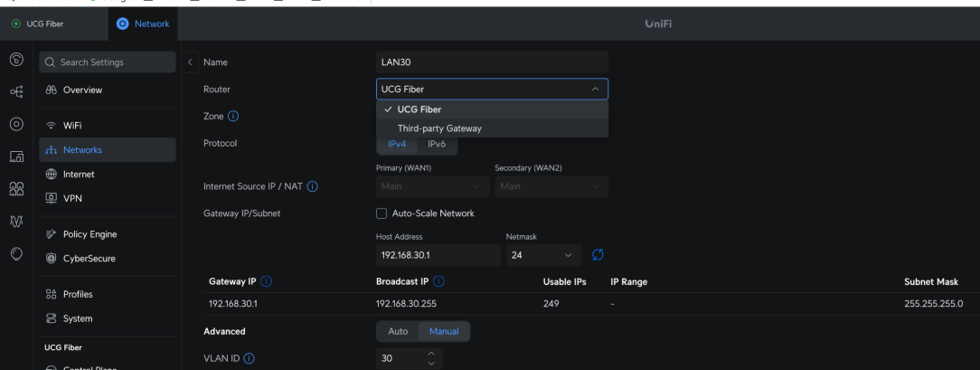This screenshot has height=370, width=980.
Task: Switch Protocol to IPv6
Action: click(x=437, y=144)
